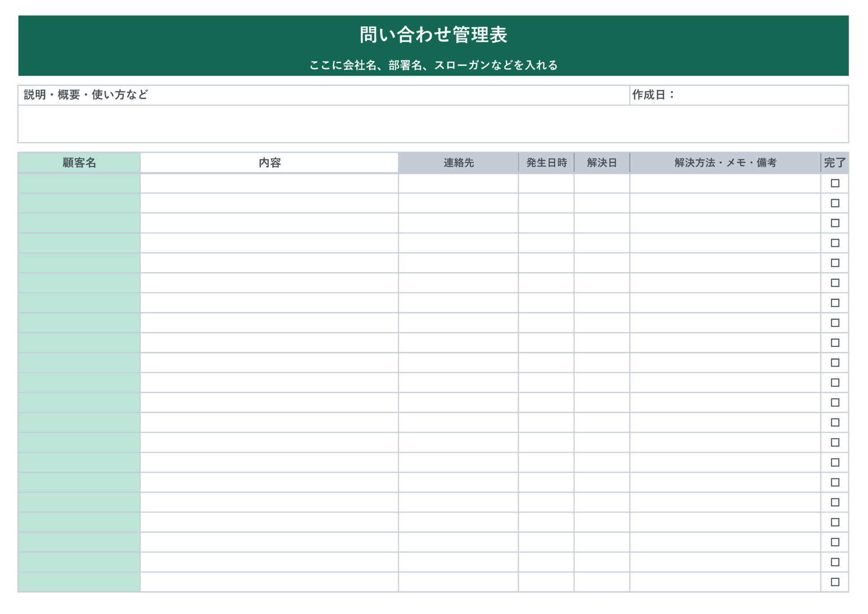Click the 内容 column header
868x614 pixels.
pyautogui.click(x=269, y=163)
